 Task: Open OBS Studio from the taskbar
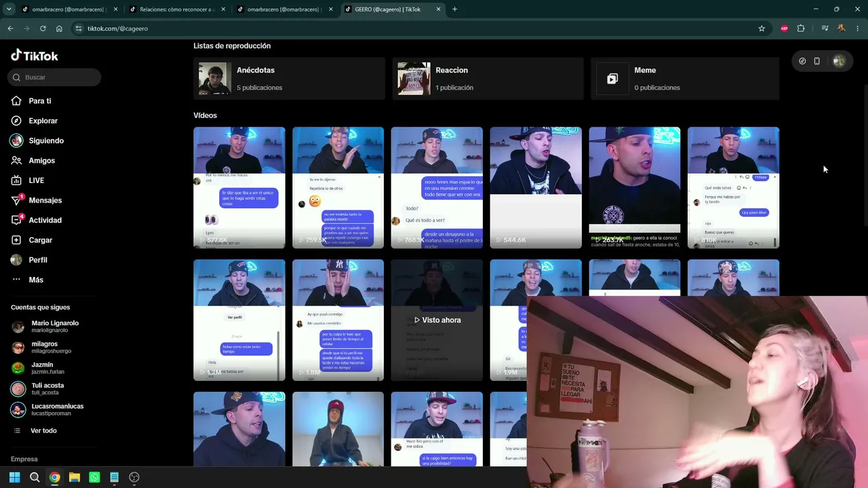[x=134, y=477]
